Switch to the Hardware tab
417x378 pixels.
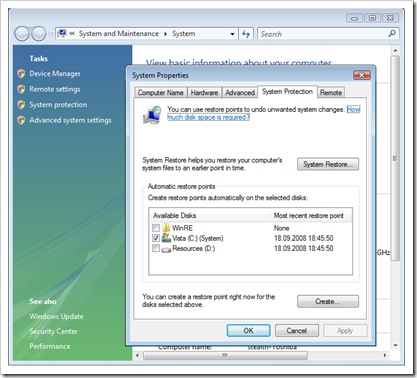pos(204,93)
